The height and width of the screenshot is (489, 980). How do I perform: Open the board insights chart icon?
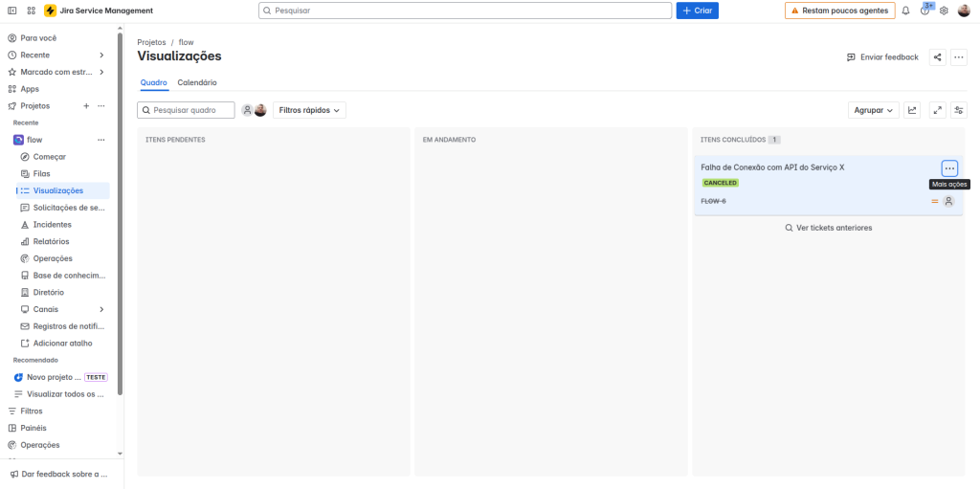(912, 110)
